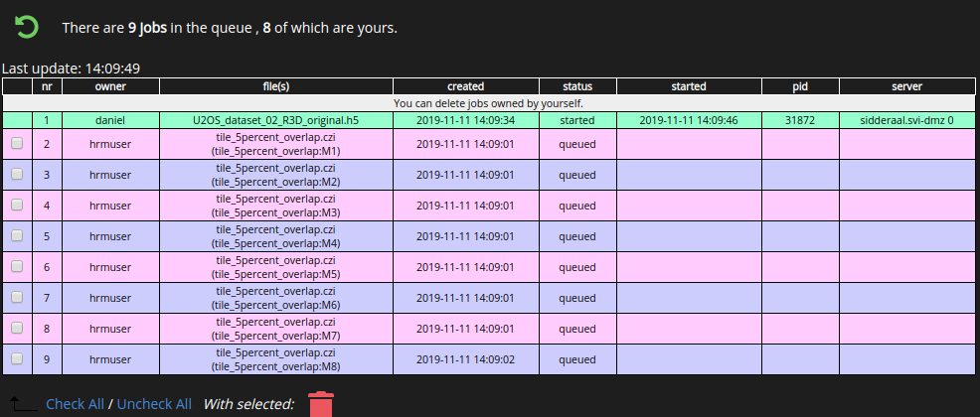
Task: Click the 'status' column header
Action: pos(577,86)
